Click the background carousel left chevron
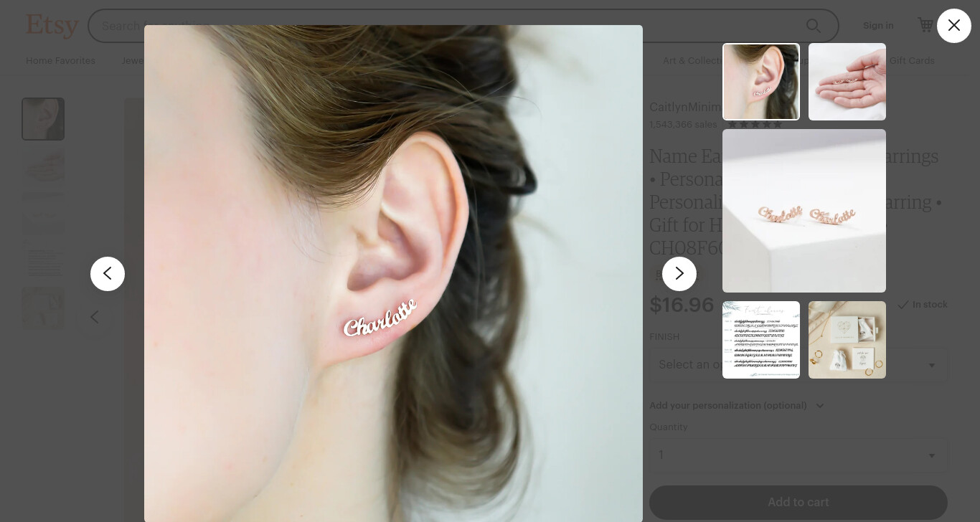 tap(95, 317)
